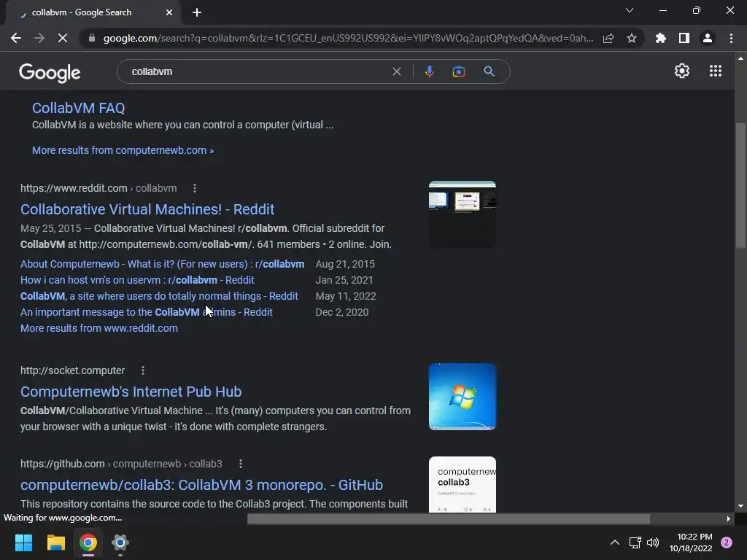Screen dimensions: 747x560
Task: Click the http://socket.computer URL text
Action: pos(72,370)
